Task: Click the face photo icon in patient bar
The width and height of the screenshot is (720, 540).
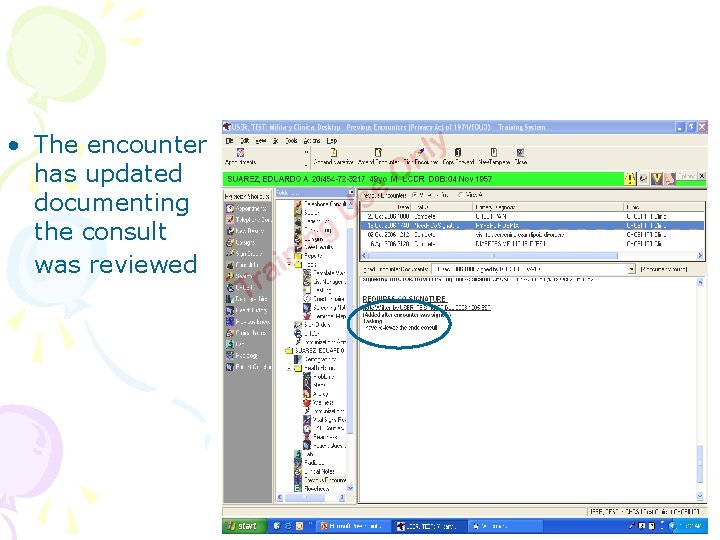Action: tap(669, 179)
